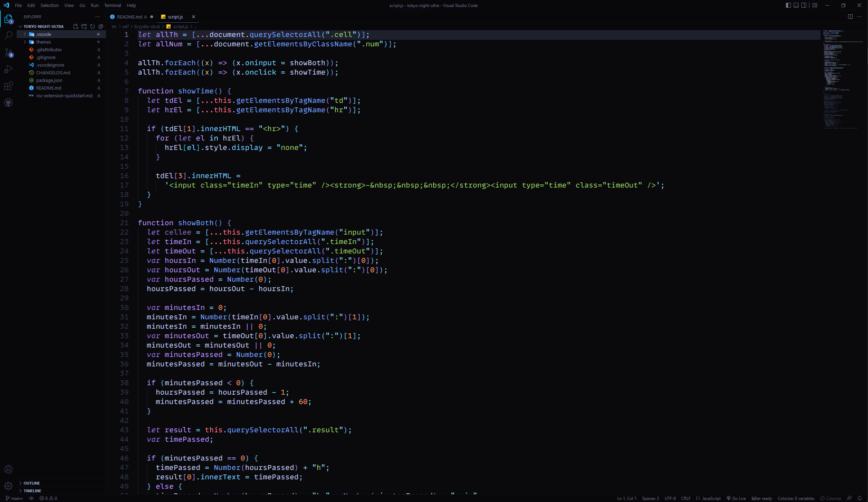868x502 pixels.
Task: Open Run and Debug view
Action: point(8,69)
